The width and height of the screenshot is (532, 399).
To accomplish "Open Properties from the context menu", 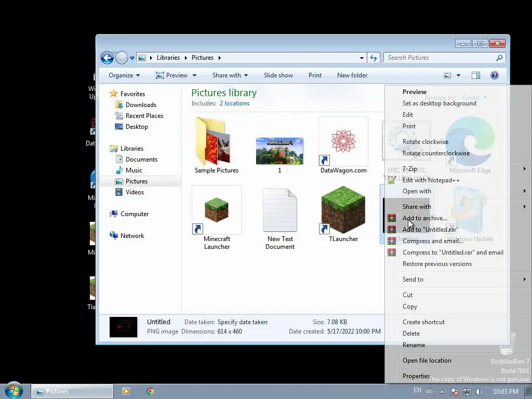I will pyautogui.click(x=416, y=376).
